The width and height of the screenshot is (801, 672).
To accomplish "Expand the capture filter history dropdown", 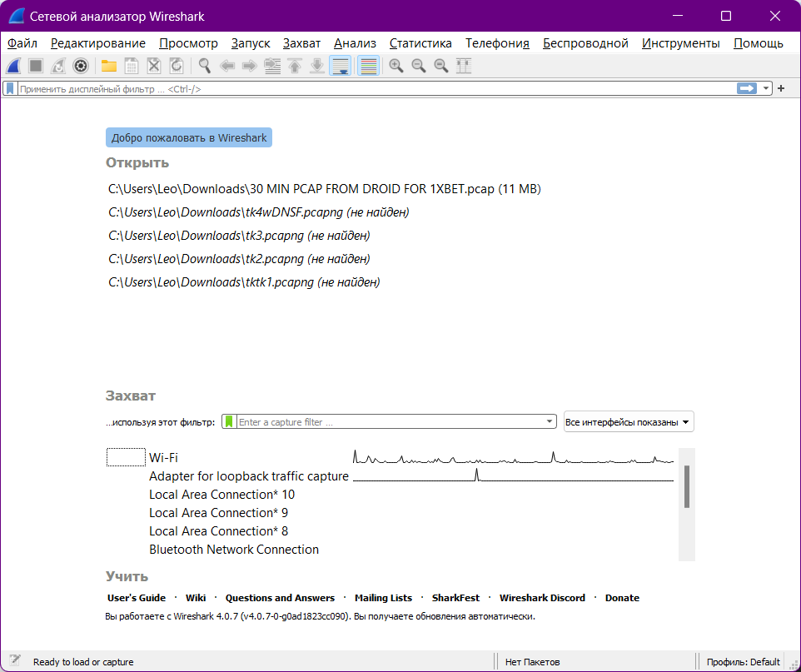I will (550, 422).
